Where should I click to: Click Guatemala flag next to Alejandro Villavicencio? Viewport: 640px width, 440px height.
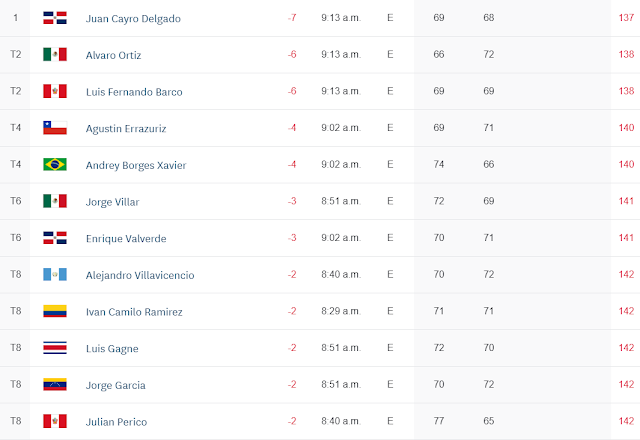pyautogui.click(x=55, y=274)
